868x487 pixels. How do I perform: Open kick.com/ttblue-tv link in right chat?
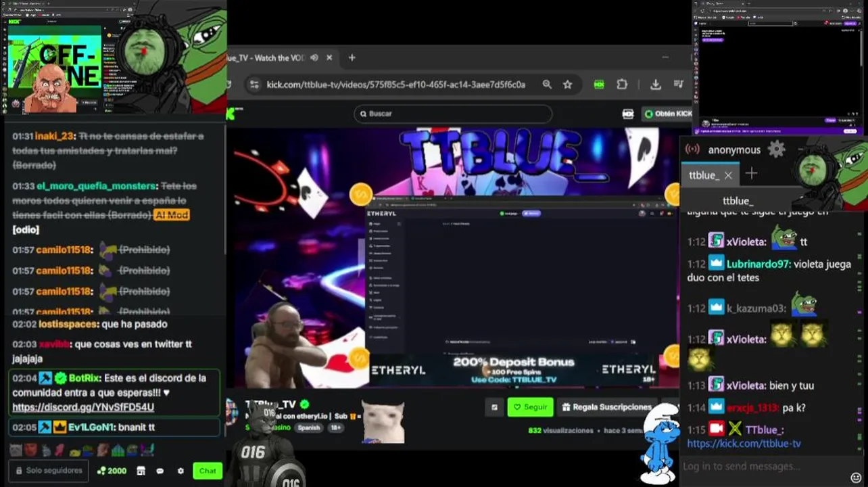point(744,444)
